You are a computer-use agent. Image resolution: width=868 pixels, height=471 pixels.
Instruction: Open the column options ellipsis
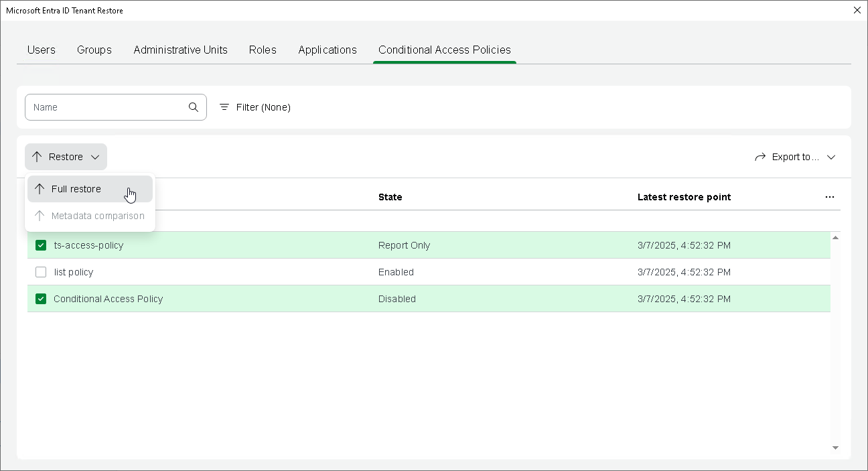830,197
